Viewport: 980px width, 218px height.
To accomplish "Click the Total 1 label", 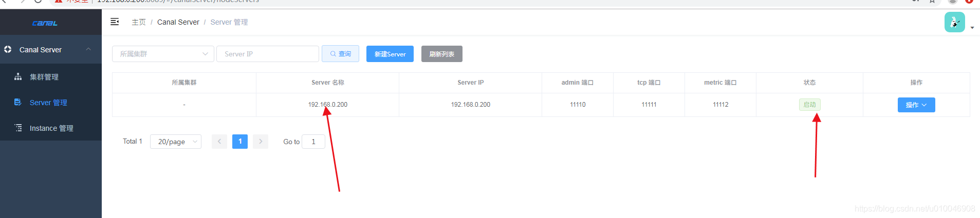I will point(133,141).
